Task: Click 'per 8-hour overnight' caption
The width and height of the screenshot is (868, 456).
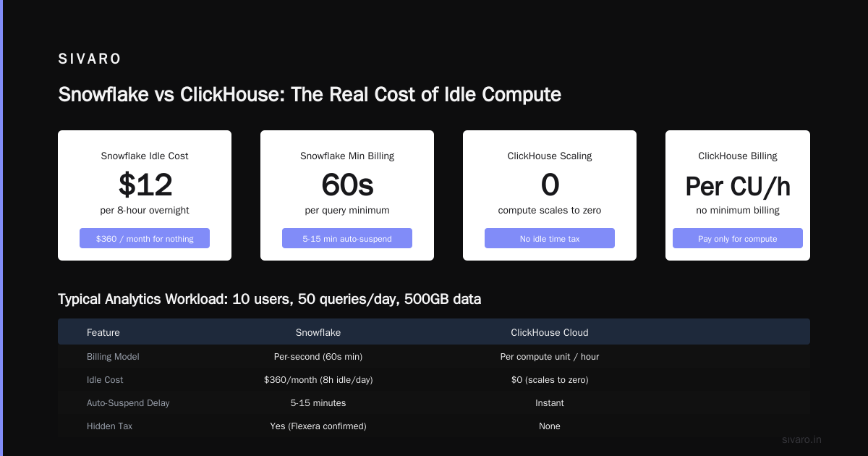Action: point(145,211)
